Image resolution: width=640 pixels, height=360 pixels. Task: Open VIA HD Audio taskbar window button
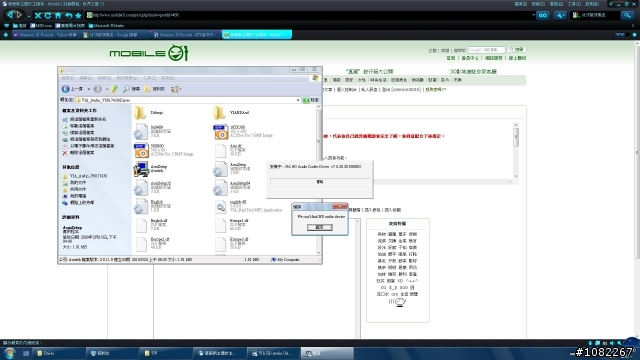point(273,353)
